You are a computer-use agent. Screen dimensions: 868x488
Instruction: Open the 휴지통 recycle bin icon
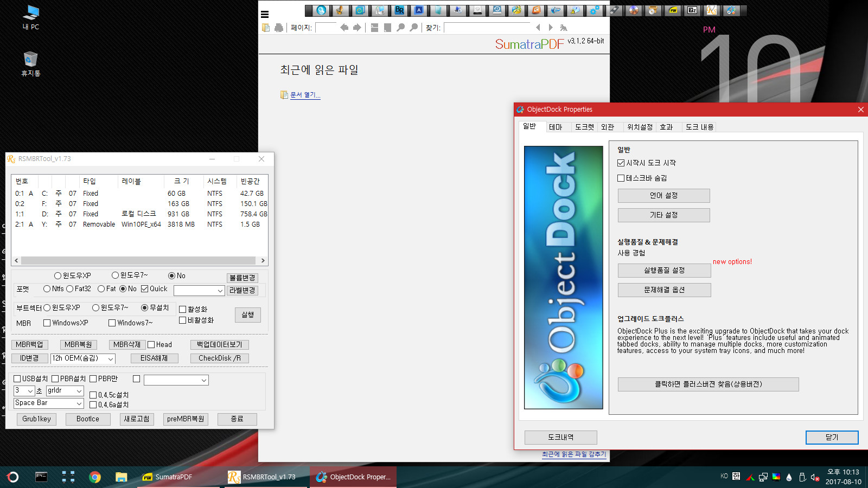pyautogui.click(x=31, y=64)
